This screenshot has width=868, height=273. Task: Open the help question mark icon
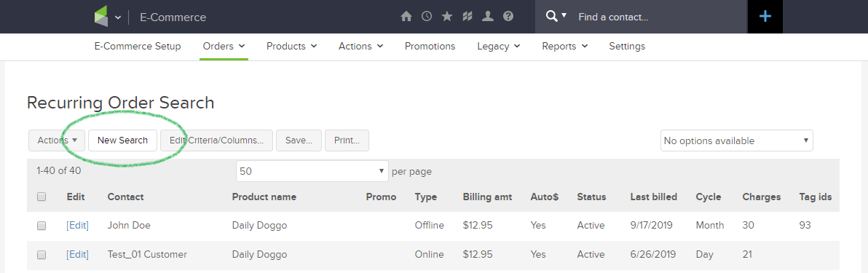508,17
